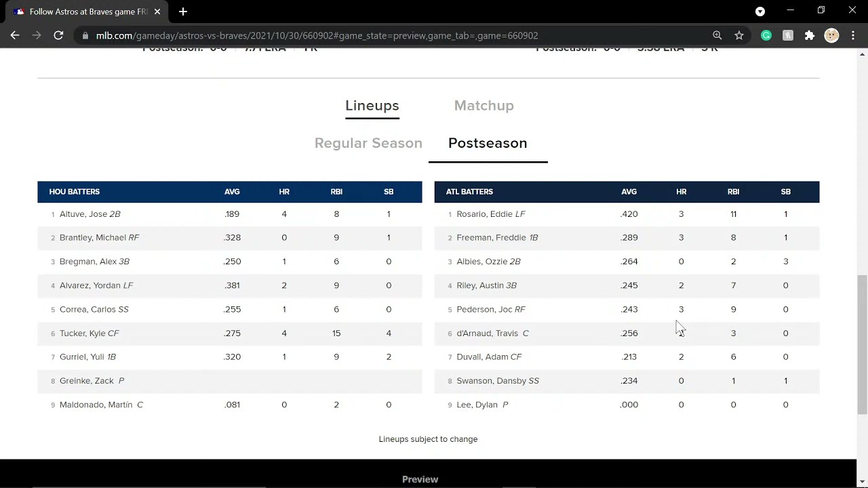
Task: Click Rosario's .420 batting average
Action: pyautogui.click(x=629, y=214)
